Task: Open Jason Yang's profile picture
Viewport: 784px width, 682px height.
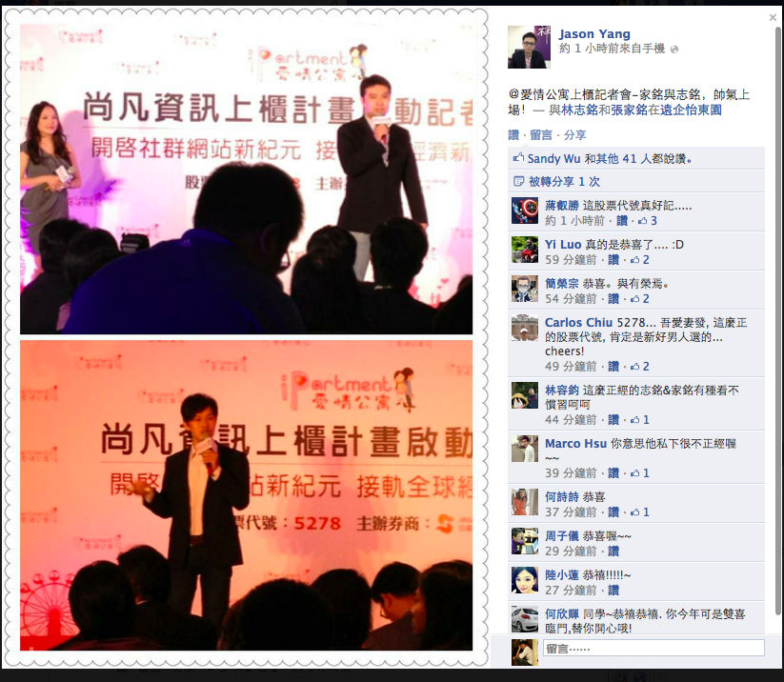Action: click(x=529, y=47)
